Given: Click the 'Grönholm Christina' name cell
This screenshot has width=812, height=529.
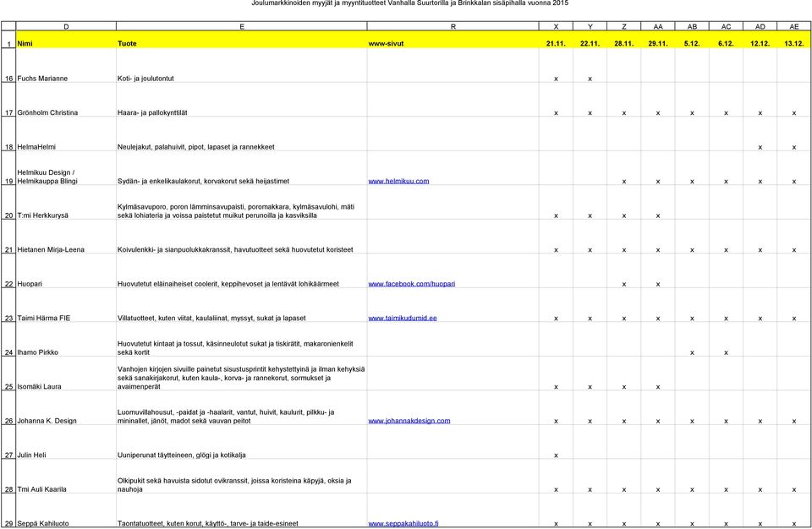Looking at the screenshot, I should coord(66,100).
